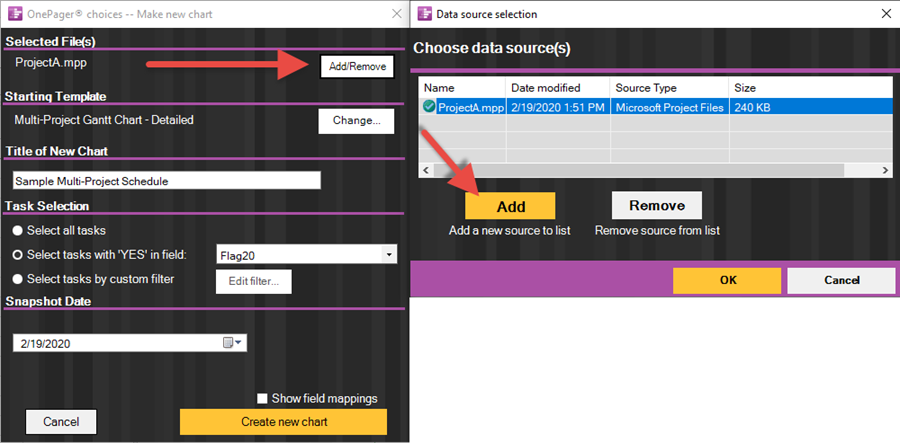Choose 'Select tasks by custom filter' option
Screen dimensions: 900x443
[x=18, y=279]
